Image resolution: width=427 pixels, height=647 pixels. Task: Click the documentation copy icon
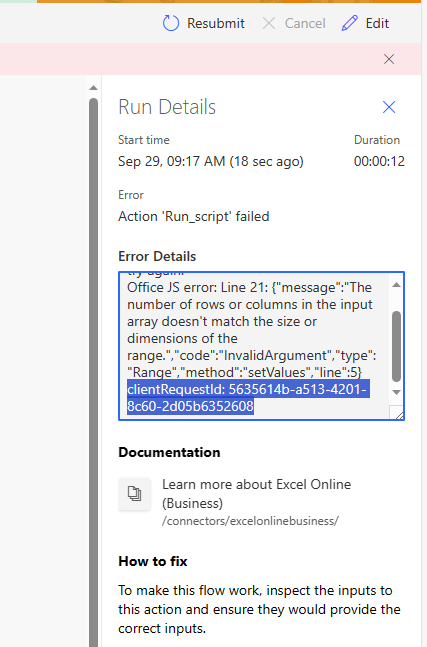point(134,494)
